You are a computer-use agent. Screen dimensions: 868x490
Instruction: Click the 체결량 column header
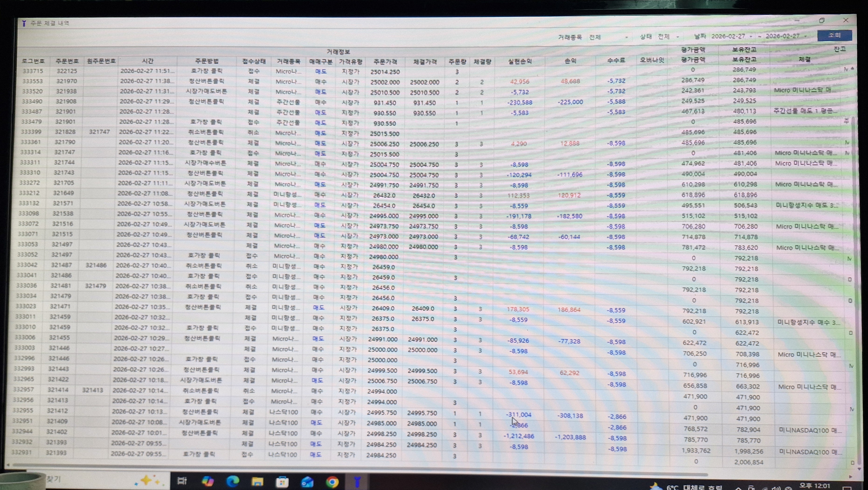[482, 62]
